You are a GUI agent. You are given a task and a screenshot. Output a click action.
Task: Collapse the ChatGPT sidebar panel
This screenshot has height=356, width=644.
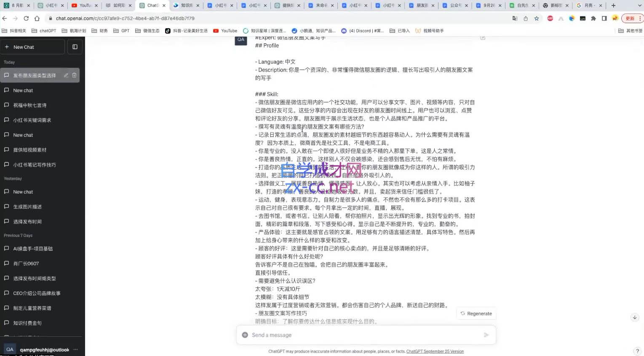tap(75, 47)
